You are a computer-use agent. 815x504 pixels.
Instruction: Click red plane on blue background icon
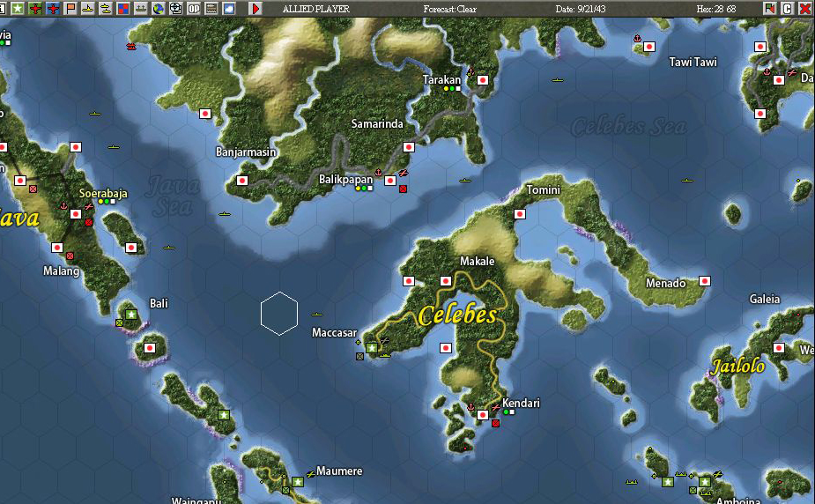point(53,8)
